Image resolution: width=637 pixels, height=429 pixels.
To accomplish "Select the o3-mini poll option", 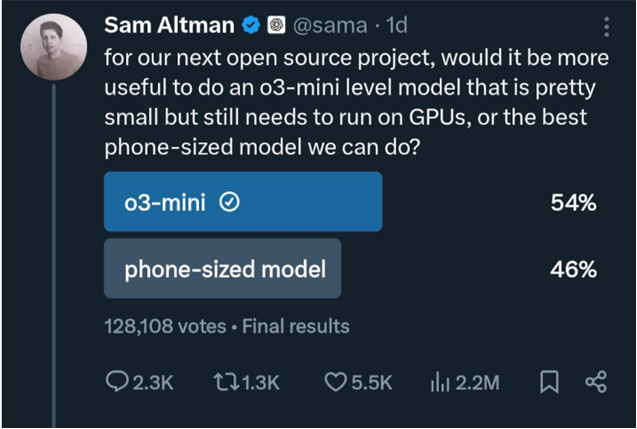I will click(x=243, y=202).
